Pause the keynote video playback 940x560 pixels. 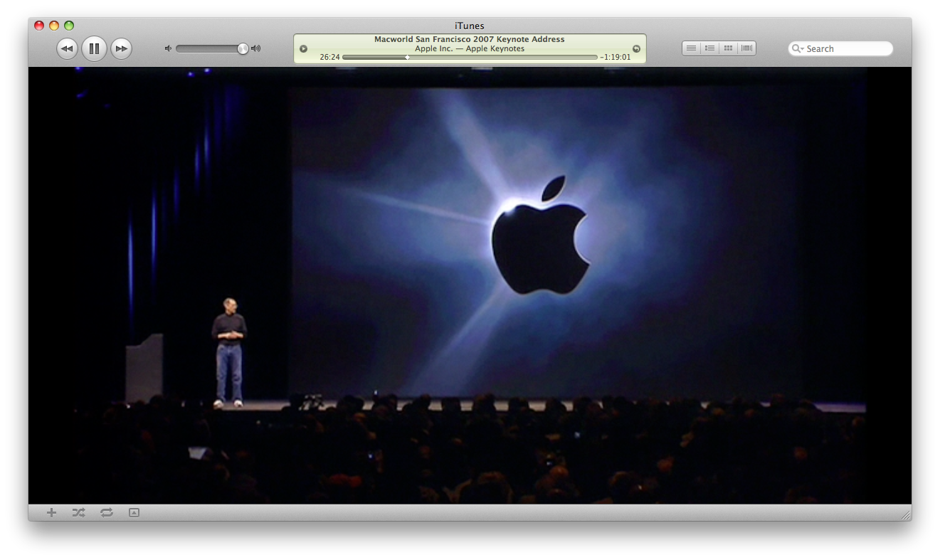[94, 48]
